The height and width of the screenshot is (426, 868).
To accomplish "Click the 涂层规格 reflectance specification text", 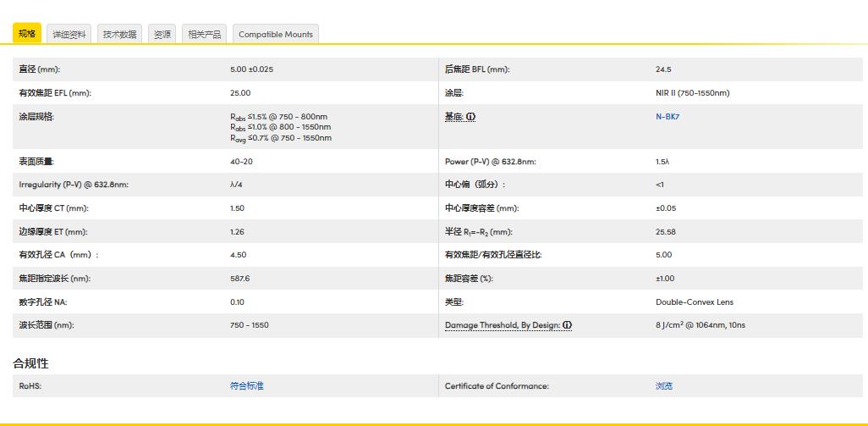I will click(280, 127).
